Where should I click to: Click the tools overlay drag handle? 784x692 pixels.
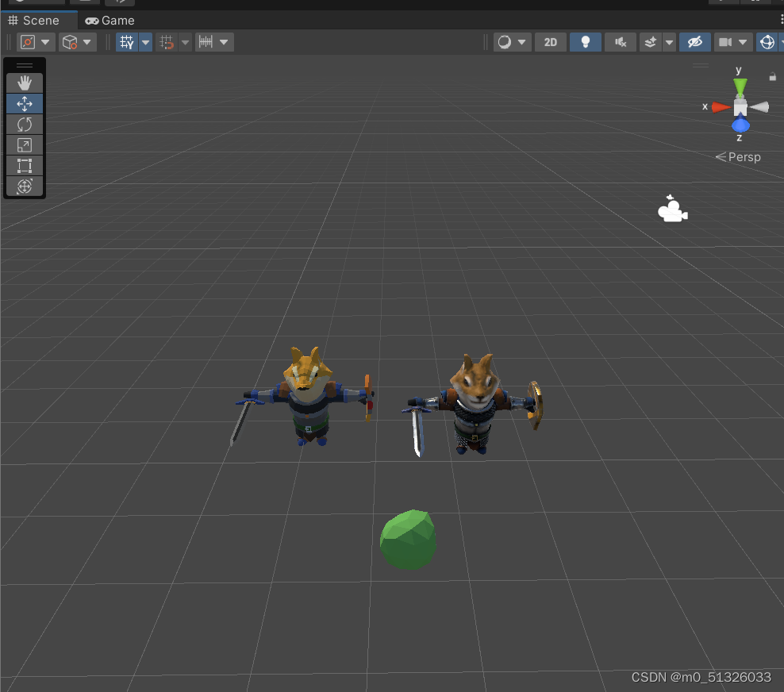tap(25, 66)
